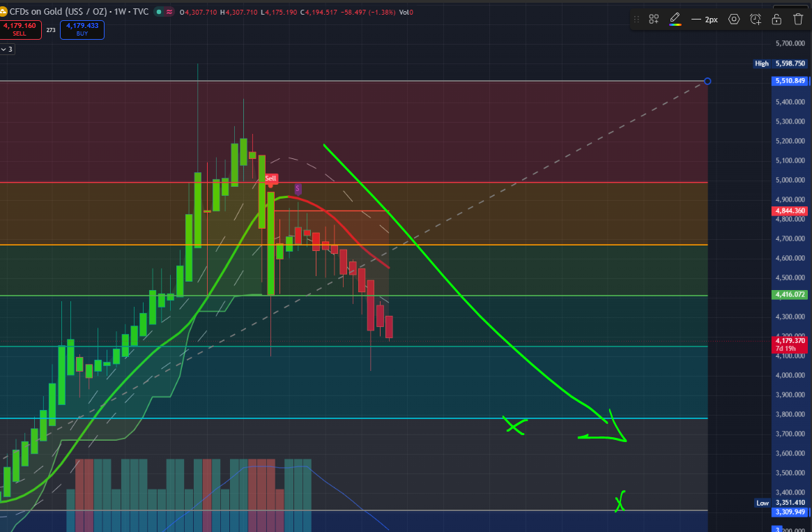Click the pink data-mode wave icon
The height and width of the screenshot is (532, 812).
point(169,11)
